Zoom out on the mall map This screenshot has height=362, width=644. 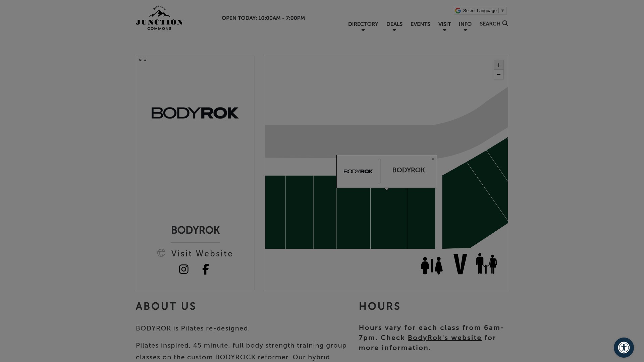click(x=499, y=74)
